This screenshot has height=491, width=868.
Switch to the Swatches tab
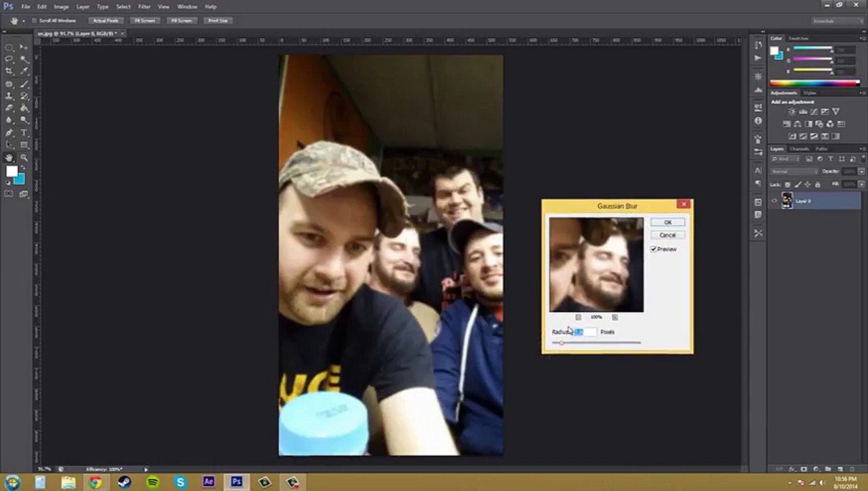[x=798, y=38]
